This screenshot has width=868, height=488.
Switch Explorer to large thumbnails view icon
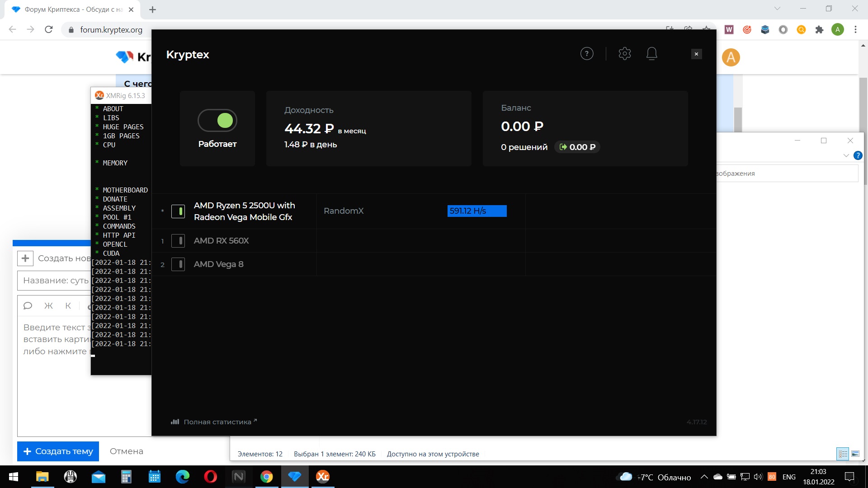(x=855, y=454)
